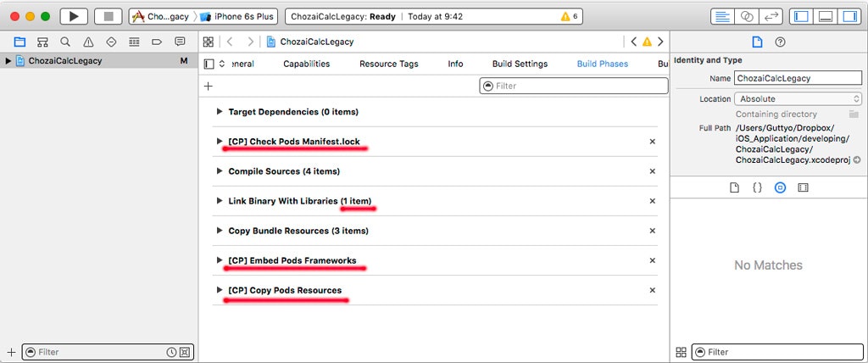
Task: Expand Link Binary With Libraries phase
Action: point(220,201)
